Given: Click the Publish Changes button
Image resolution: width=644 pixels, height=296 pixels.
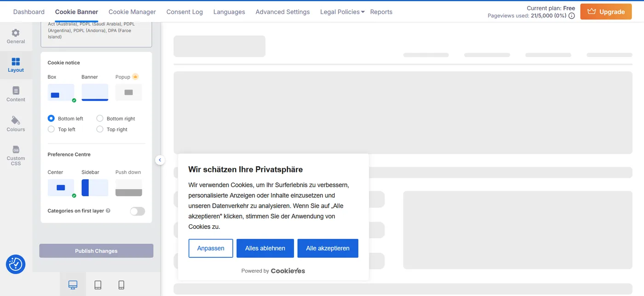Looking at the screenshot, I should click(96, 251).
